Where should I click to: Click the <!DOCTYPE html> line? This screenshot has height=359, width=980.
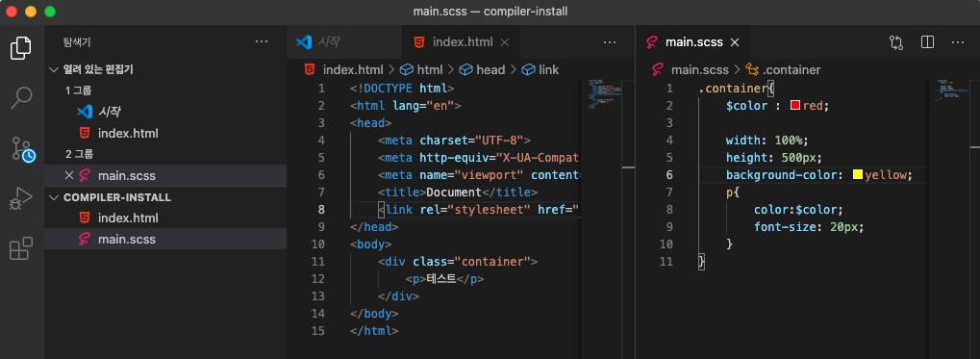click(x=402, y=89)
